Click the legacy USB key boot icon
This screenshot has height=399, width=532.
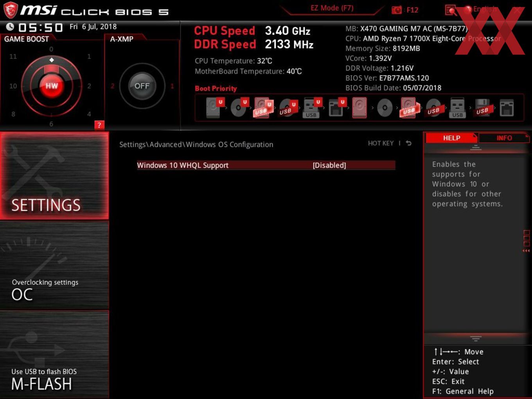(x=457, y=108)
